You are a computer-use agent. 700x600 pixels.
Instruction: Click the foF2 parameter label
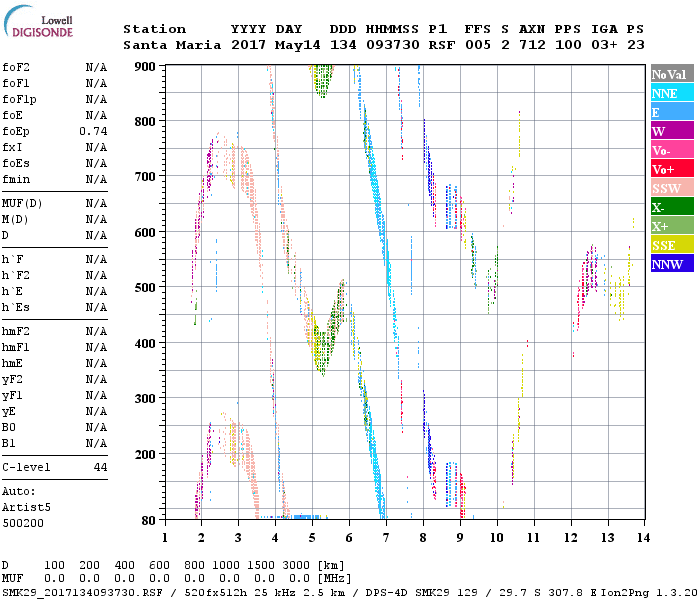[16, 67]
